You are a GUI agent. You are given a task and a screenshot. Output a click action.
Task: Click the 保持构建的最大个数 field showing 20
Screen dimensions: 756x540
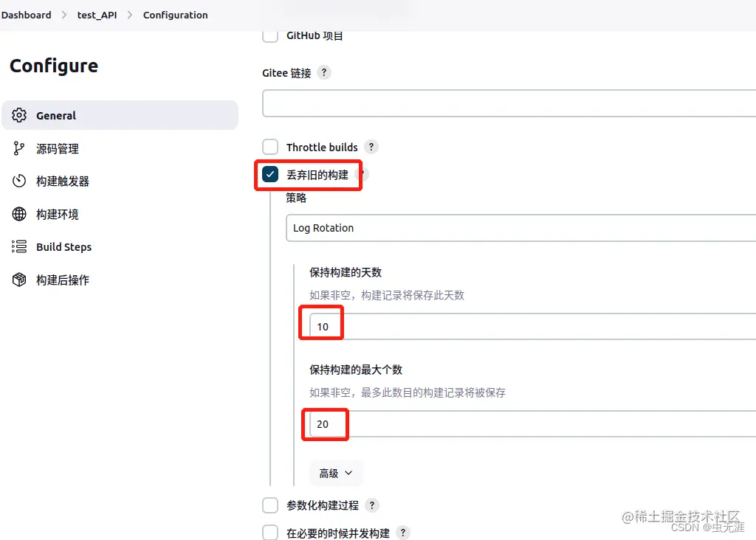point(533,423)
